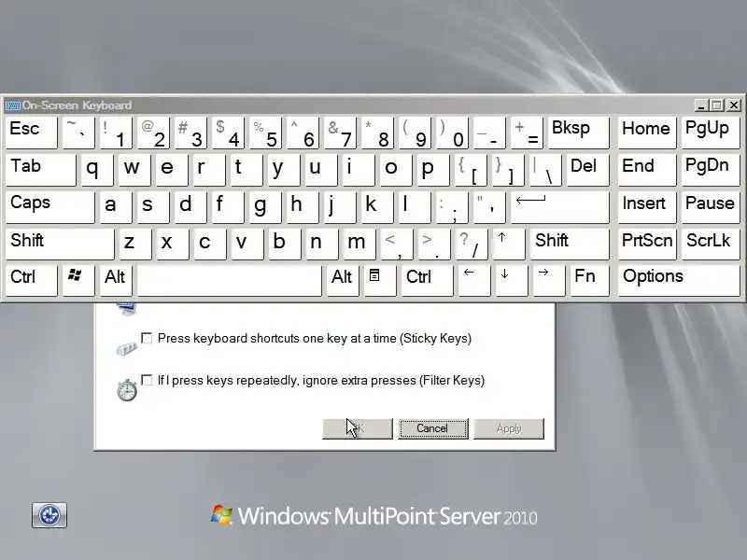
Task: Click the backslash pipe key
Action: 545,170
